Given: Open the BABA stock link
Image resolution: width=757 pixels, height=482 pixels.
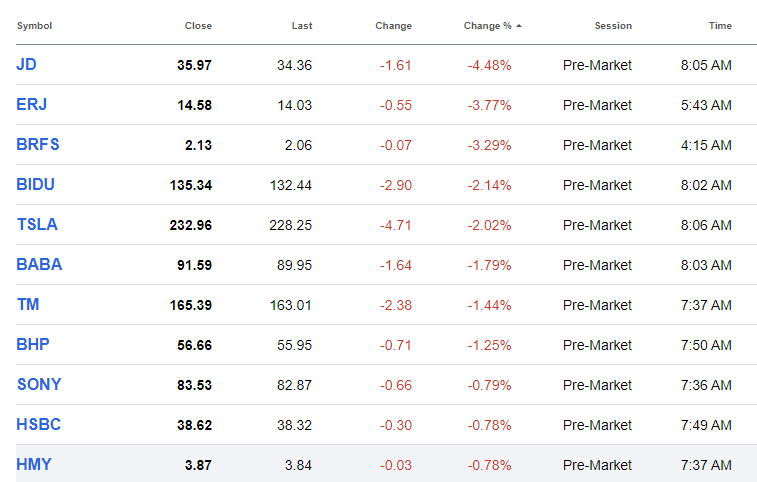Looking at the screenshot, I should pos(39,264).
